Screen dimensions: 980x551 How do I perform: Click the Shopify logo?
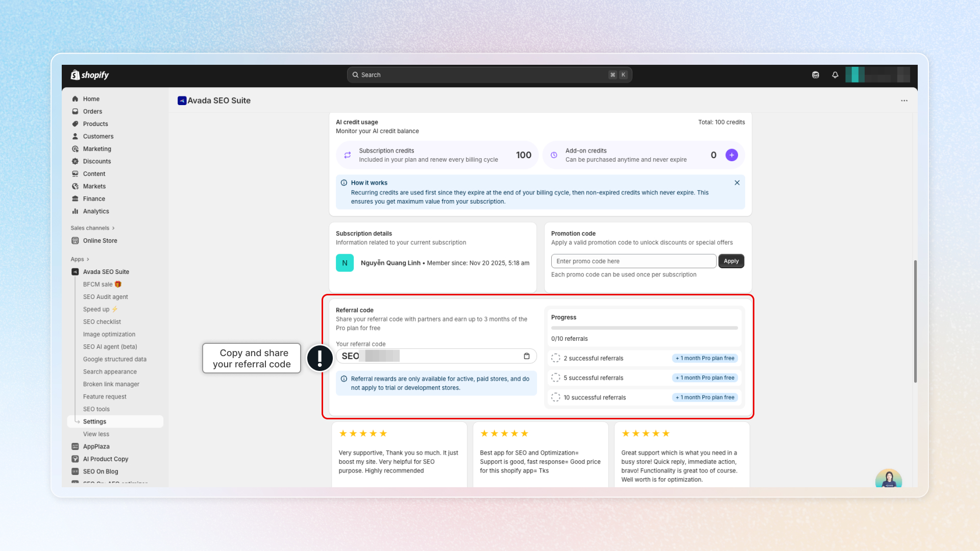coord(90,75)
